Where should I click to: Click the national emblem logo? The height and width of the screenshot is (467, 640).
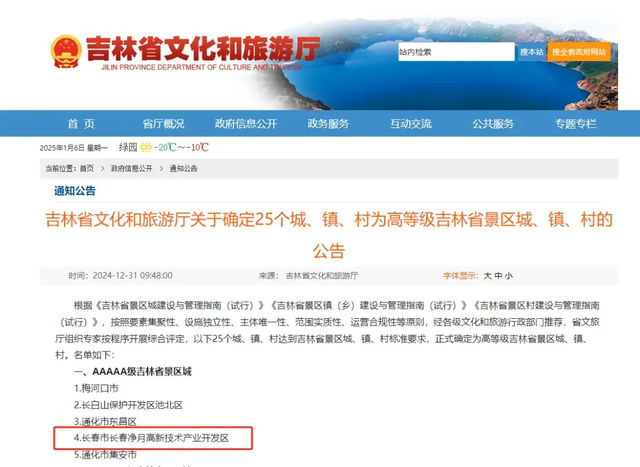66,51
